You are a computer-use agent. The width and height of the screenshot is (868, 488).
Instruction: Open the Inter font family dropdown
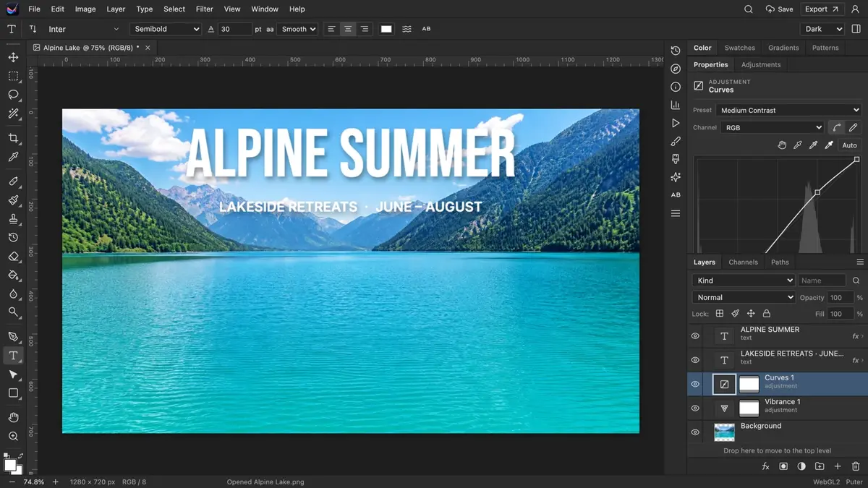coord(82,29)
